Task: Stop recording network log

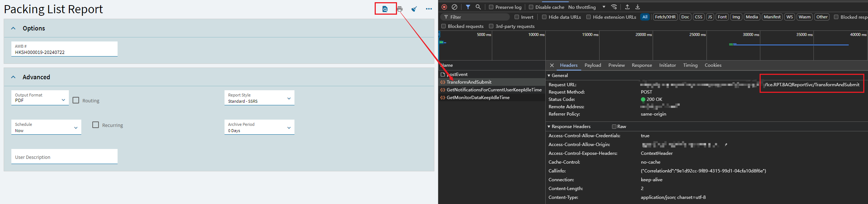Action: click(444, 7)
